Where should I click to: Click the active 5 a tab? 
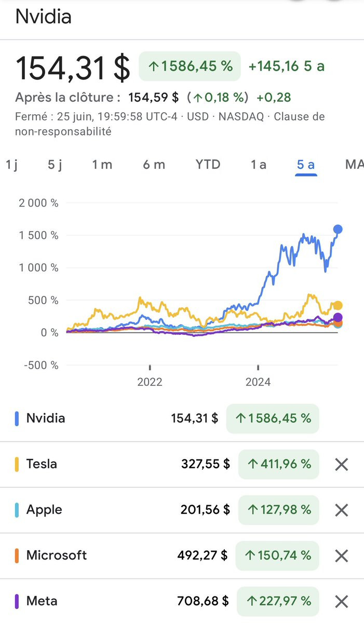pos(306,165)
